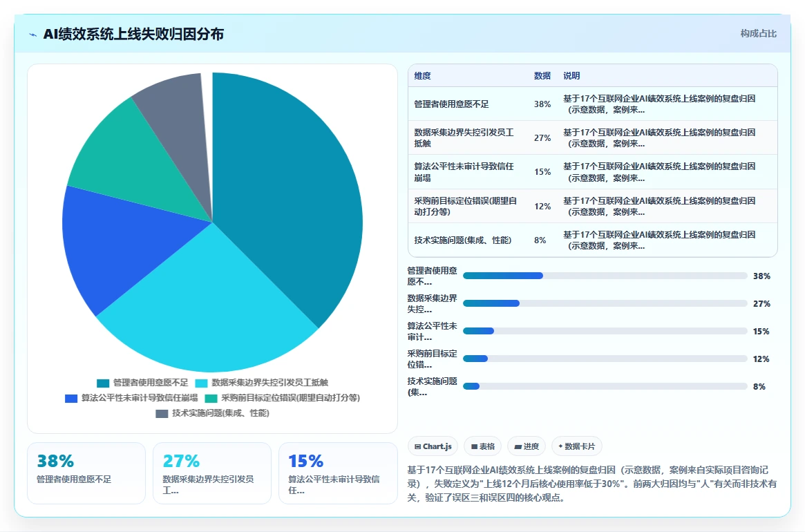Select table row 管理者使用意愿不足
805x532 pixels.
click(592, 104)
